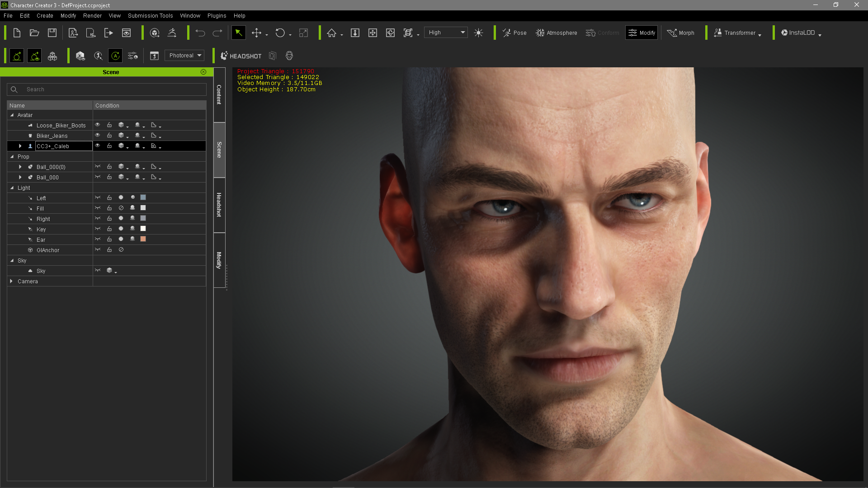Open the Plugins menu

tap(217, 15)
